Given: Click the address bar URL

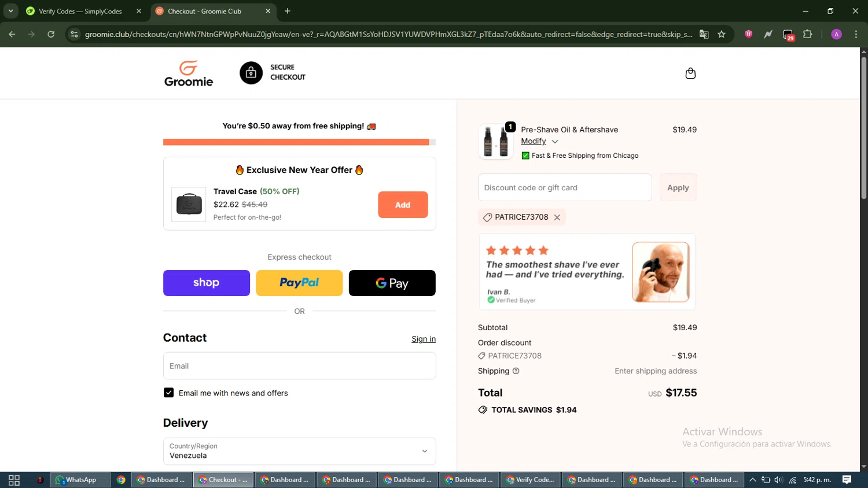Looking at the screenshot, I should [388, 34].
